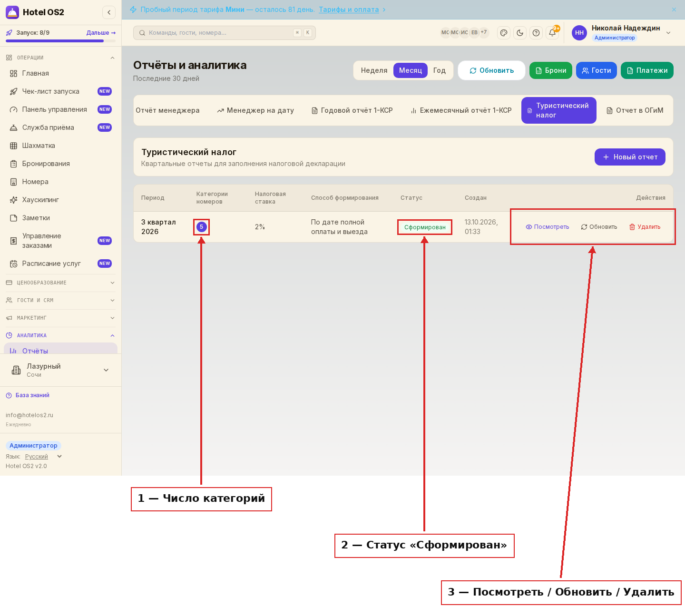685x616 pixels.
Task: Switch to Ежемесячный отчёт 1-КСР tab
Action: pos(461,110)
